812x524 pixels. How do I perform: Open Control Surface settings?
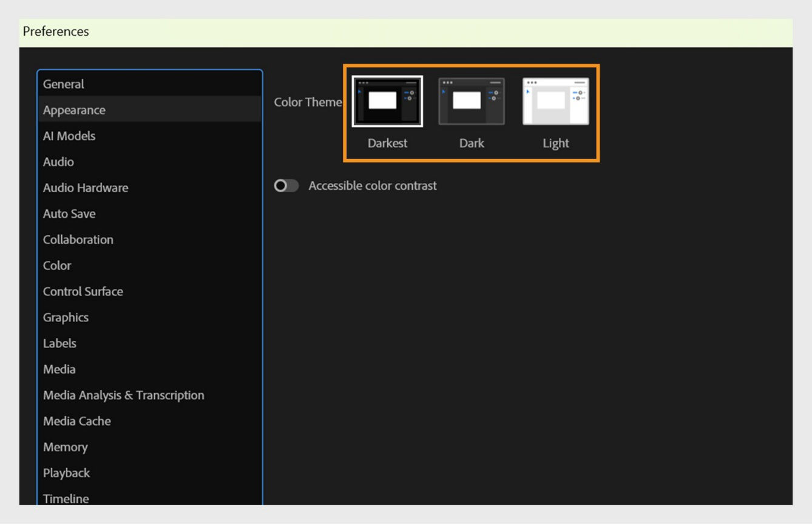(83, 291)
